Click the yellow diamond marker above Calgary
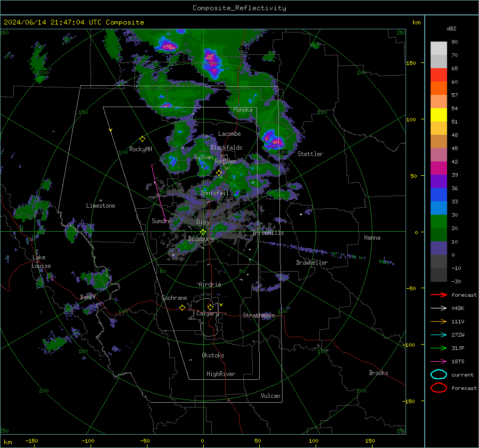Screen dimensions: 479x448 (210, 307)
